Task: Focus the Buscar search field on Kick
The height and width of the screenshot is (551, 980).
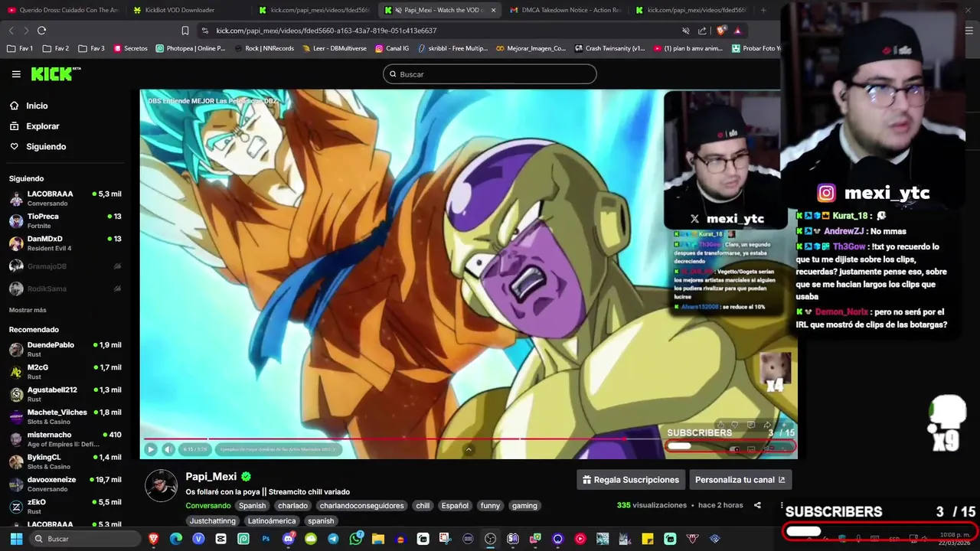Action: click(490, 74)
